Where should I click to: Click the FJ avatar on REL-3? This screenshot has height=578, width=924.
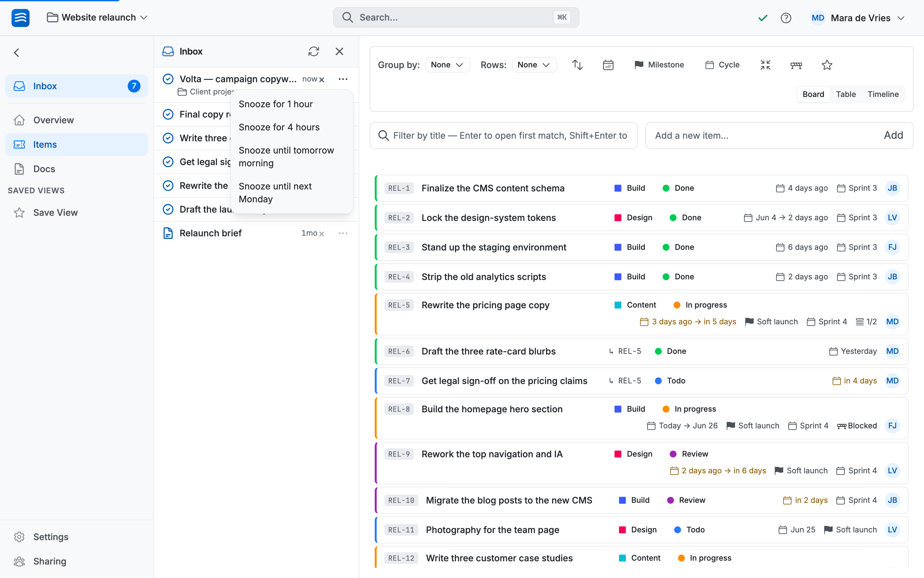click(x=892, y=247)
